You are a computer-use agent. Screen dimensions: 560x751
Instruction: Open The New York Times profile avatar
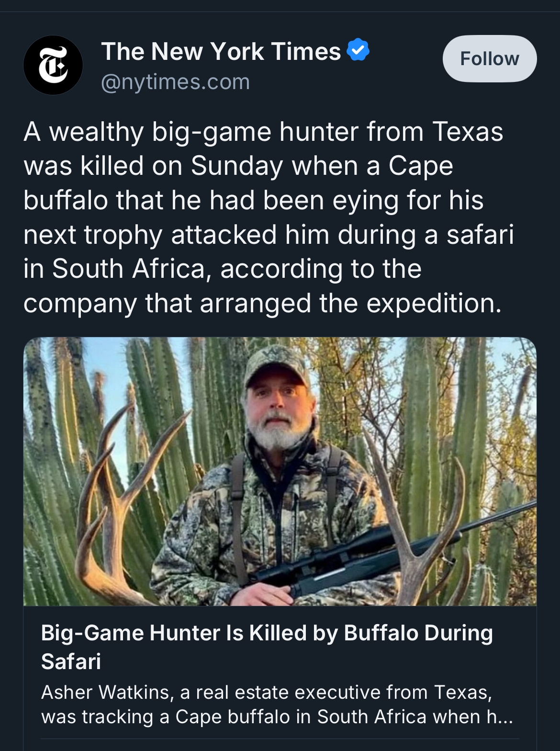[x=53, y=65]
